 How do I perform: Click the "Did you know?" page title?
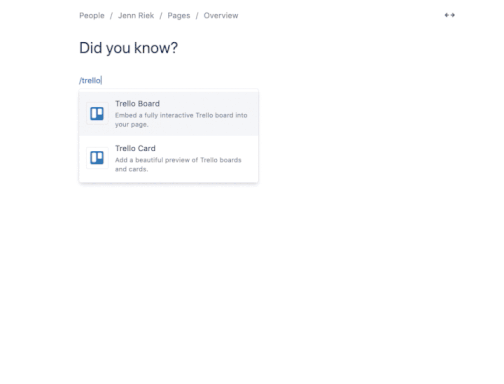(x=128, y=48)
